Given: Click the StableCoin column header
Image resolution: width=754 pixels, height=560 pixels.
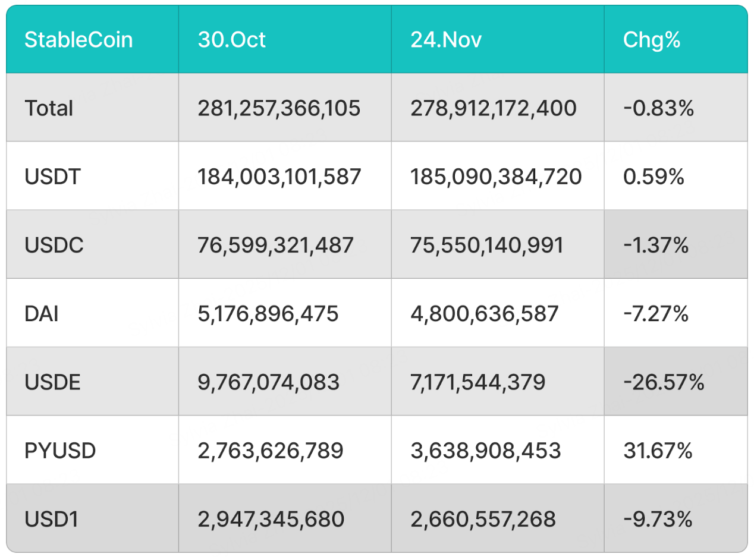Looking at the screenshot, I should pos(78,40).
